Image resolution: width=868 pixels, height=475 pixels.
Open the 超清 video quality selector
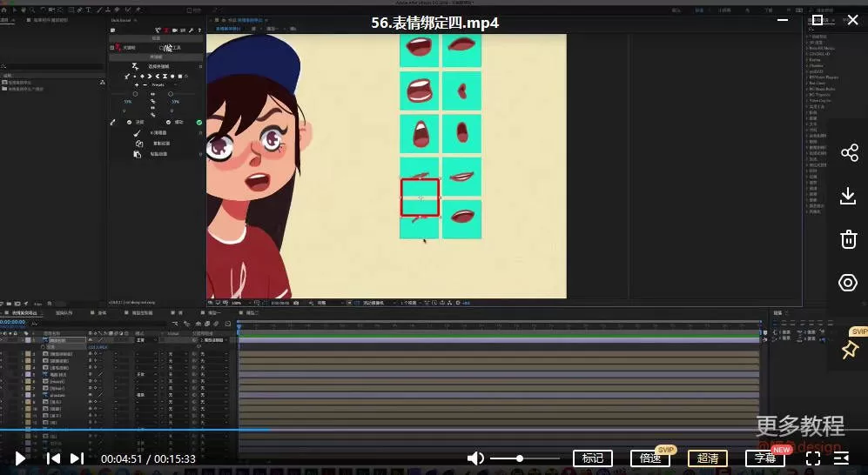tap(708, 458)
